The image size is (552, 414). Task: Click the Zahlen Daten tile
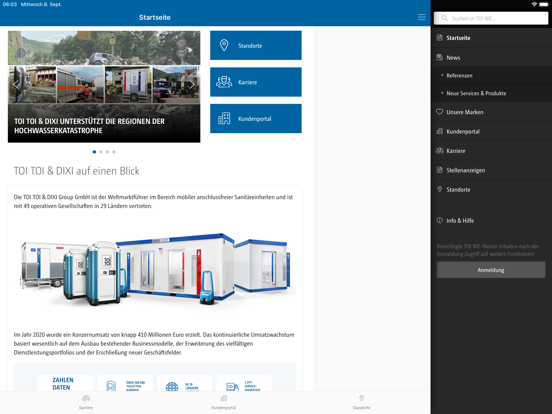point(65,383)
